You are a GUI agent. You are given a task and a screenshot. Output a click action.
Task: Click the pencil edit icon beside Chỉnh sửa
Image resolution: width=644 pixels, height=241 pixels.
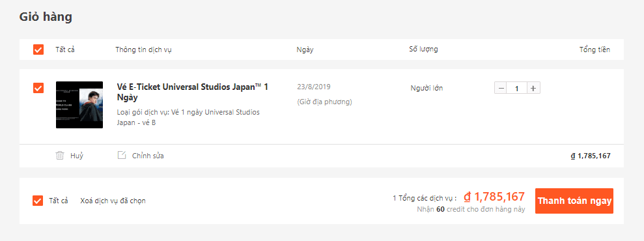coord(122,155)
